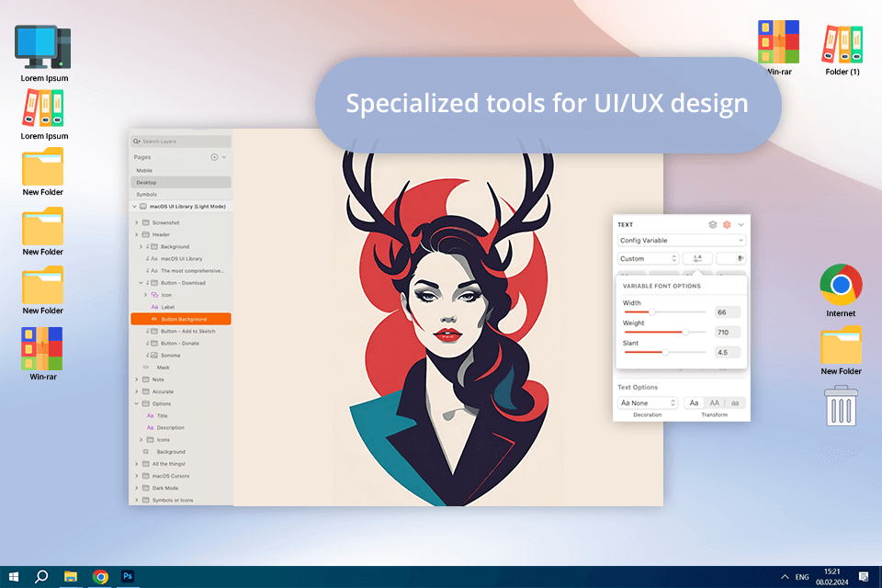Open Chrome from the taskbar

pyautogui.click(x=101, y=577)
